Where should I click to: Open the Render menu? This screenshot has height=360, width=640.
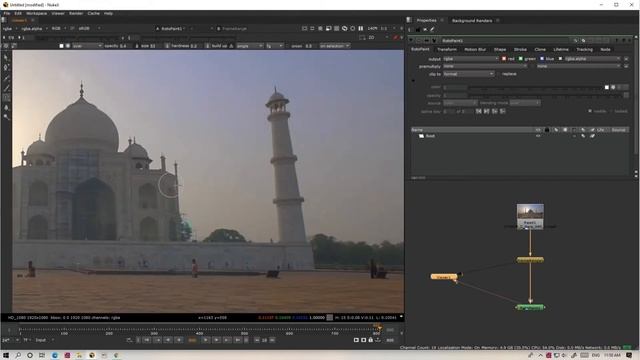[76, 13]
